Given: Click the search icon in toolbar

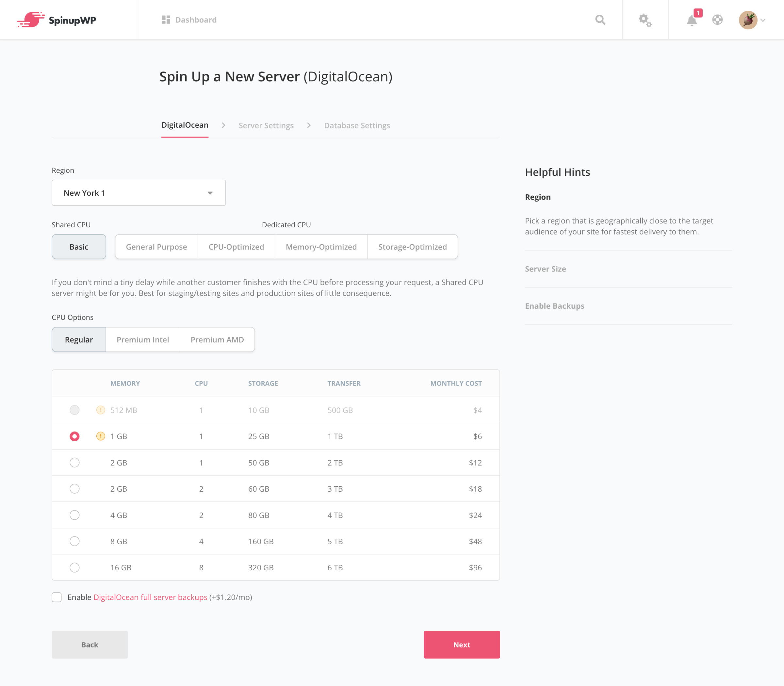Looking at the screenshot, I should pyautogui.click(x=600, y=20).
